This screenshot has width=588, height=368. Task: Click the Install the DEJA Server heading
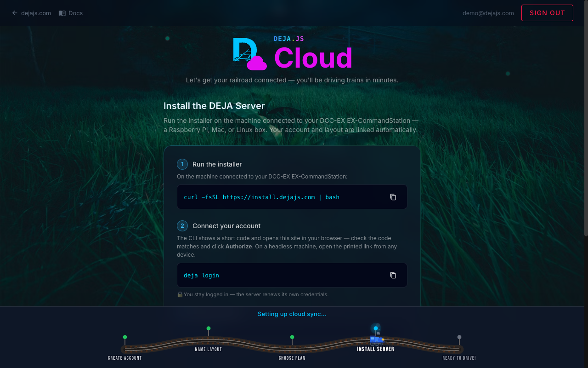214,106
